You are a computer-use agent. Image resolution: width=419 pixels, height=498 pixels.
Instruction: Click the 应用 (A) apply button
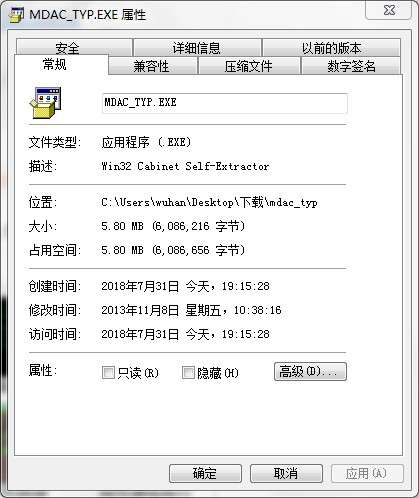tap(367, 473)
